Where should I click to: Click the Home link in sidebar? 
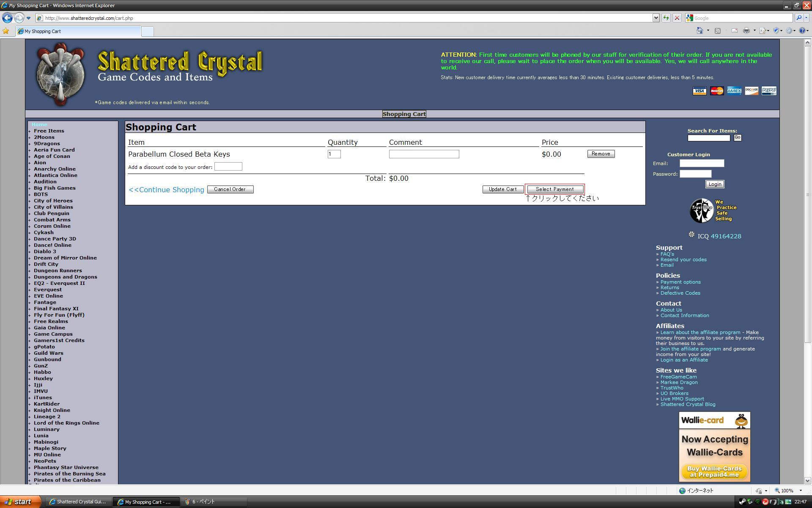(x=39, y=124)
